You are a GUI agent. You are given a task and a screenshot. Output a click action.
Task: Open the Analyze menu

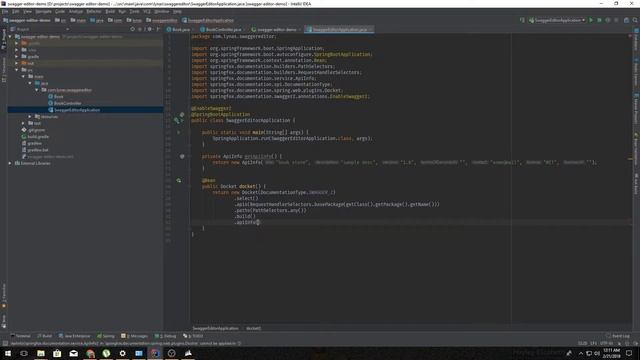(76, 11)
